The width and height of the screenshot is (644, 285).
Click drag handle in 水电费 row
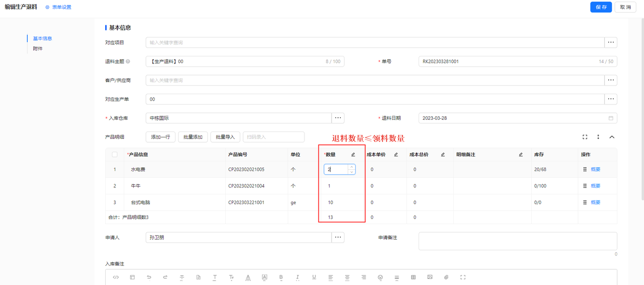pyautogui.click(x=585, y=170)
